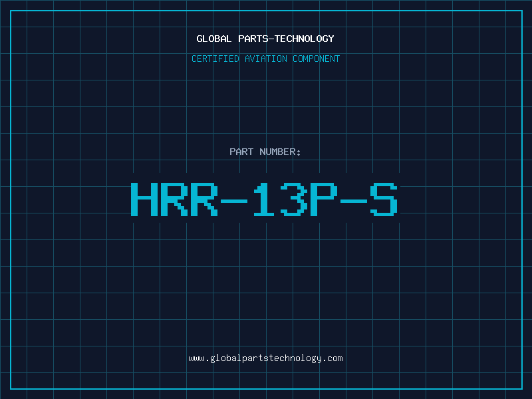532x399 pixels.
Task: Click the second R in HRR
Action: coord(204,199)
